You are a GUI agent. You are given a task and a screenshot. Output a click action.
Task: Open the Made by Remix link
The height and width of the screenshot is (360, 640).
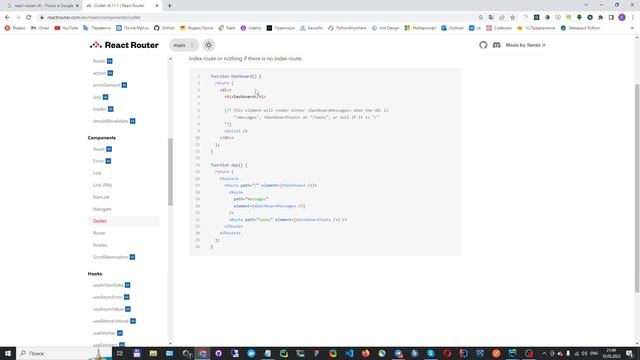click(525, 45)
